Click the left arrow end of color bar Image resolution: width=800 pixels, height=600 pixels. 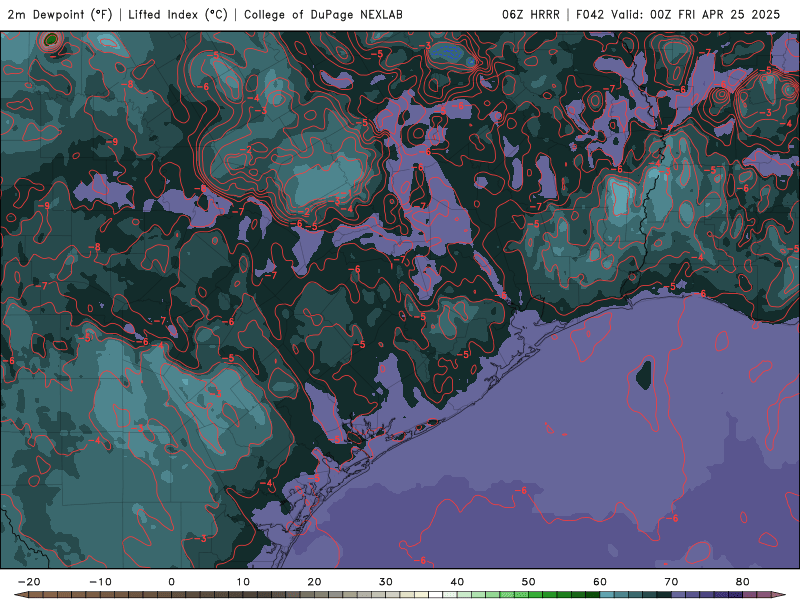pyautogui.click(x=21, y=594)
